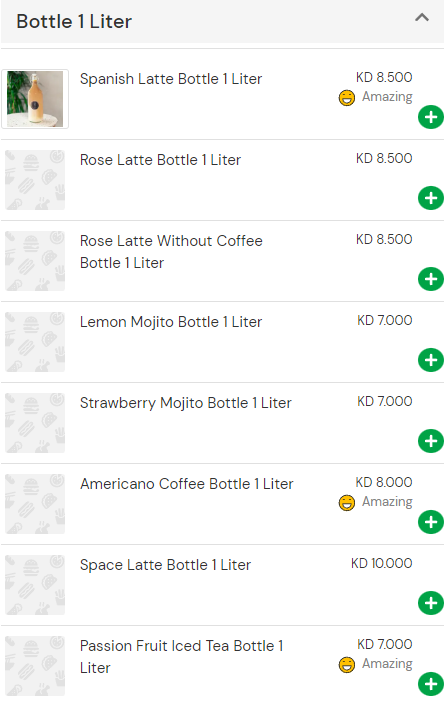Open the Spanish Latte bottle photo thumbnail
Screen dimensions: 445x706
35,99
